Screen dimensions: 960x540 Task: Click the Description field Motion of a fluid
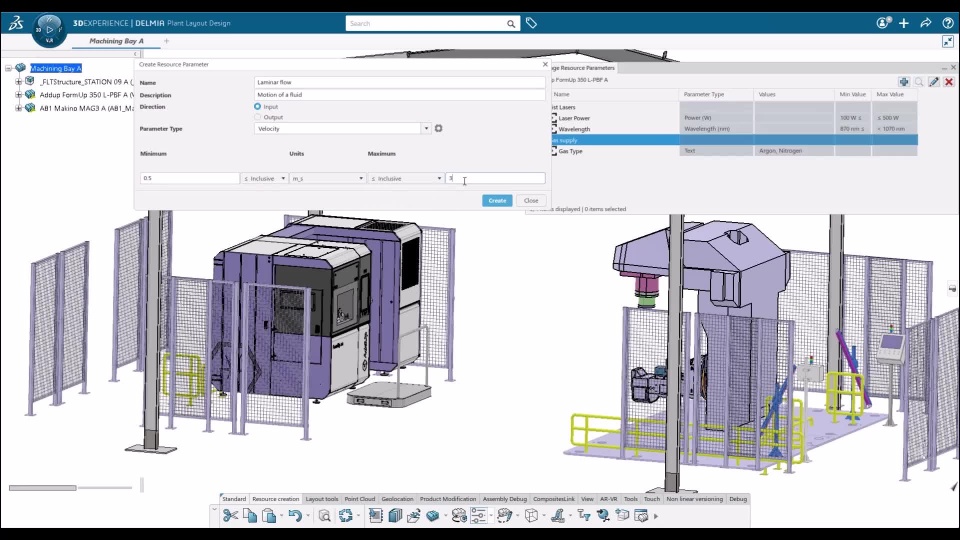399,95
